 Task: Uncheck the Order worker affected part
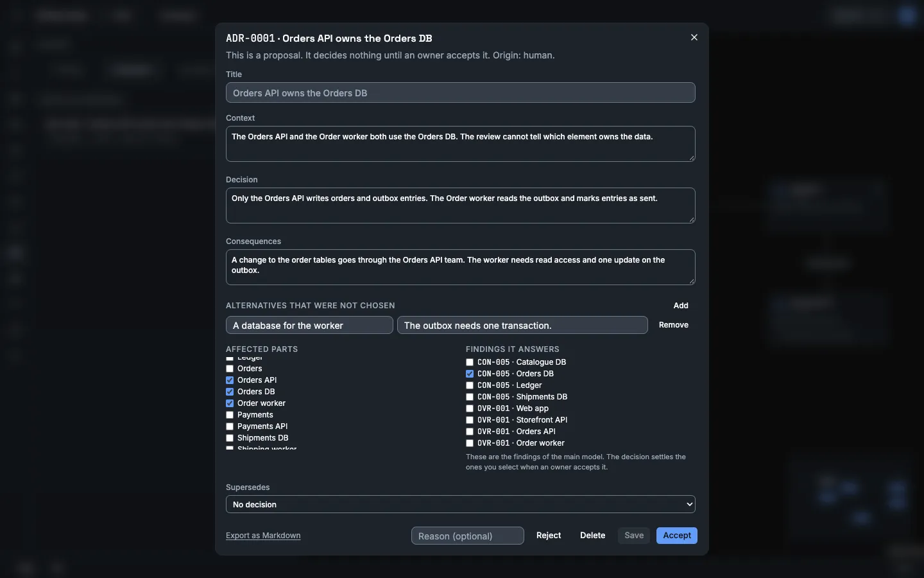pyautogui.click(x=230, y=403)
